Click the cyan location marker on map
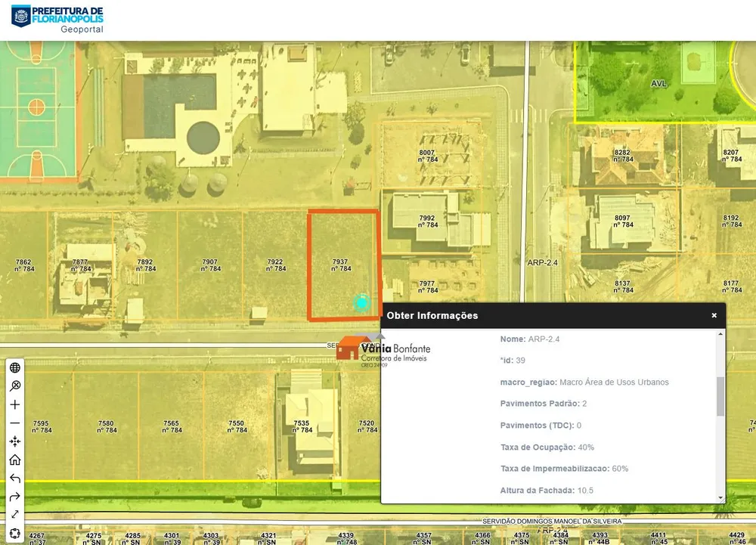The width and height of the screenshot is (756, 545). (x=361, y=302)
